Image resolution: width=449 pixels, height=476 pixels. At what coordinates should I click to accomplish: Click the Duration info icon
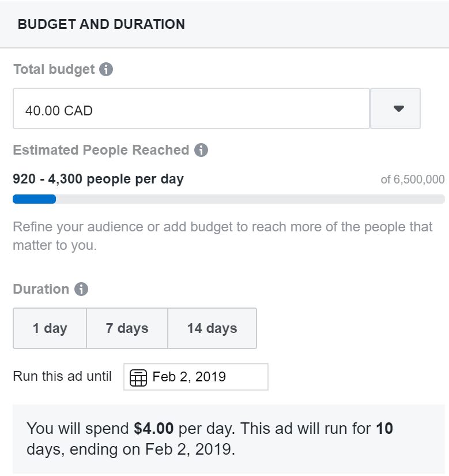[81, 289]
